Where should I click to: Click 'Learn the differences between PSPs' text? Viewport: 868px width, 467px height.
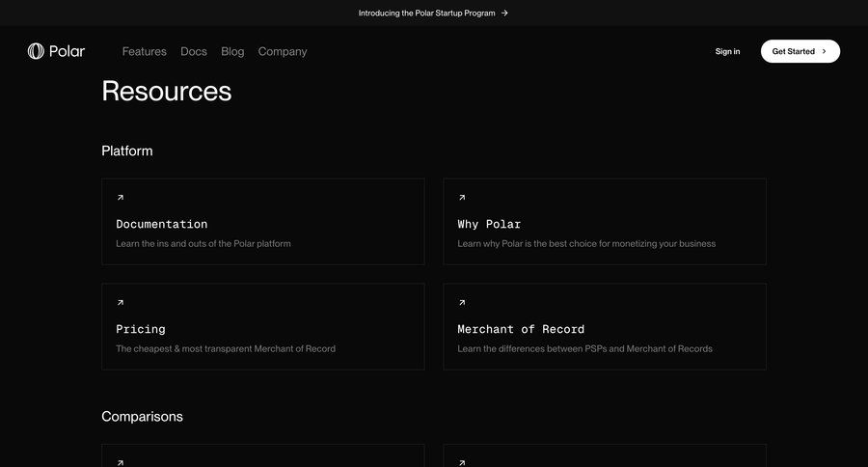(x=584, y=348)
